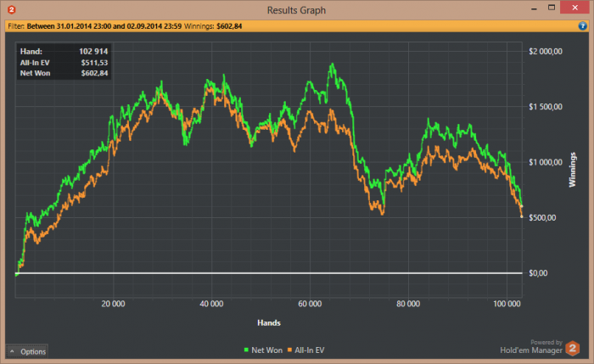Click the 80 000 hands axis label
The height and width of the screenshot is (364, 594).
408,304
